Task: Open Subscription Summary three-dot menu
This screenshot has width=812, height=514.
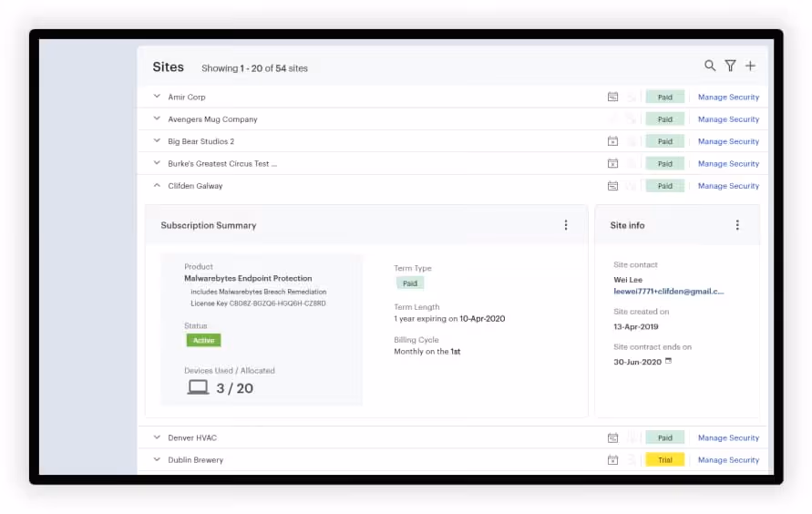Action: pyautogui.click(x=566, y=225)
